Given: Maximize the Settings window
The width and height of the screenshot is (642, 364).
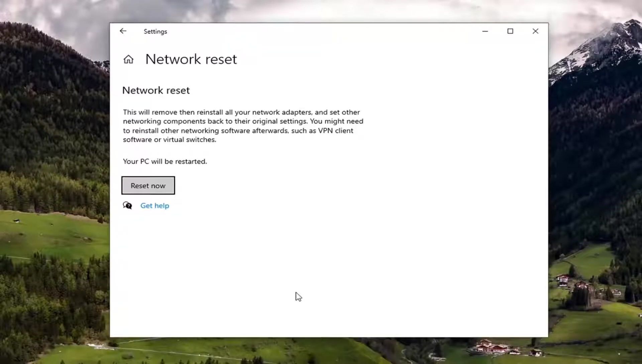Looking at the screenshot, I should (510, 31).
